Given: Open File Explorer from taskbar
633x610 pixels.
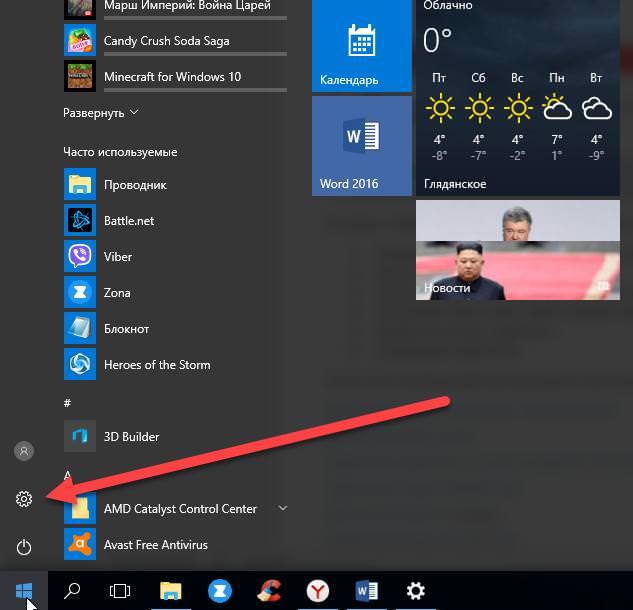Looking at the screenshot, I should click(171, 591).
